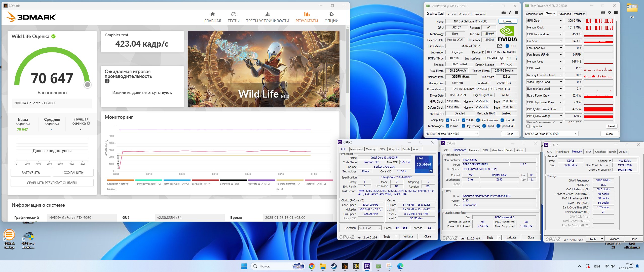Open Tools dropdown arrow in front CPU-Z window

396,236
